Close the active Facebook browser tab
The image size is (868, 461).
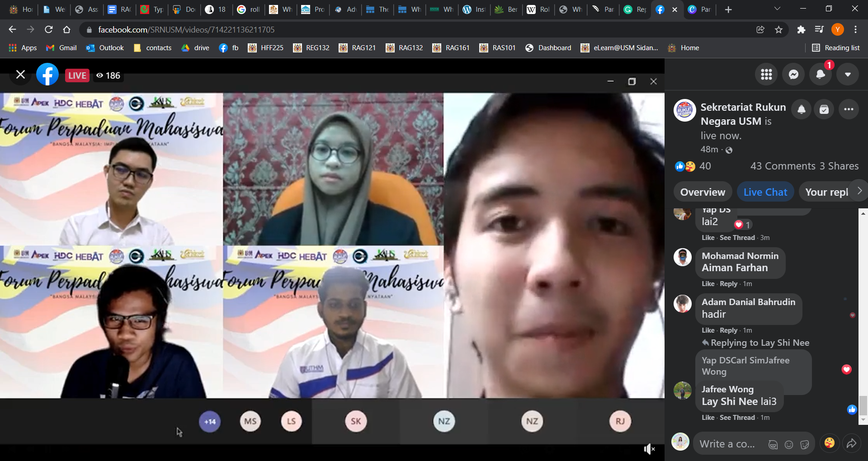click(675, 9)
